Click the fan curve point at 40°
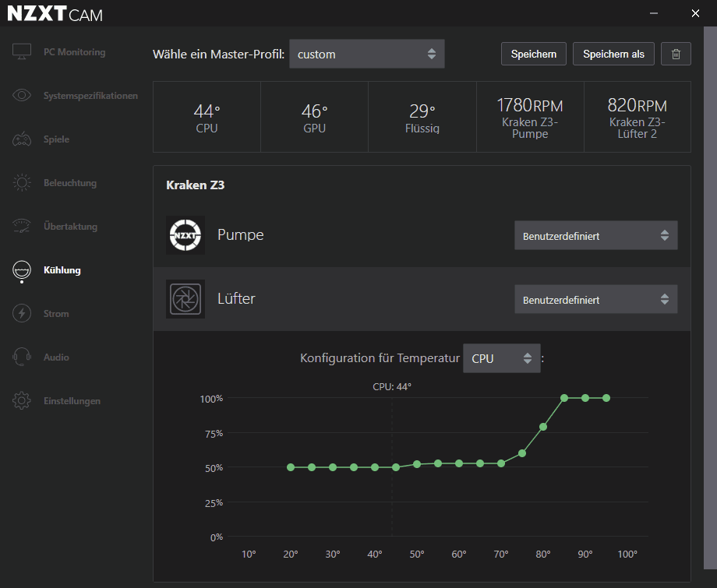The height and width of the screenshot is (588, 717). tap(375, 467)
